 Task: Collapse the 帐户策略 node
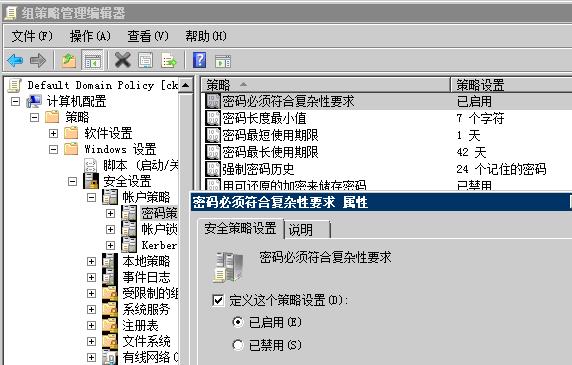92,197
